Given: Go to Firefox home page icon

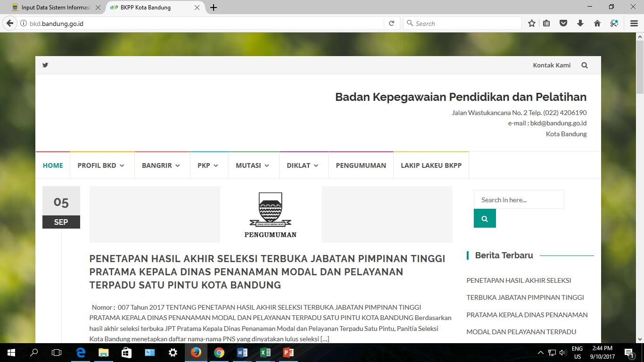Looking at the screenshot, I should click(x=597, y=23).
